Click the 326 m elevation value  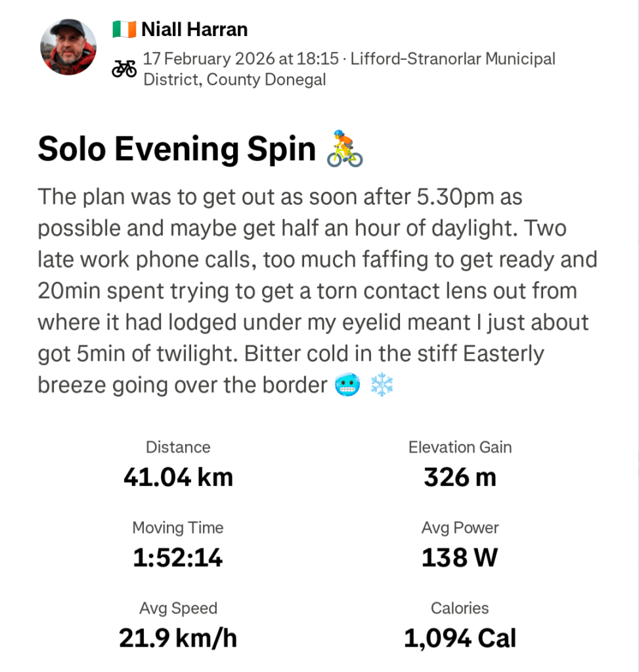point(460,477)
